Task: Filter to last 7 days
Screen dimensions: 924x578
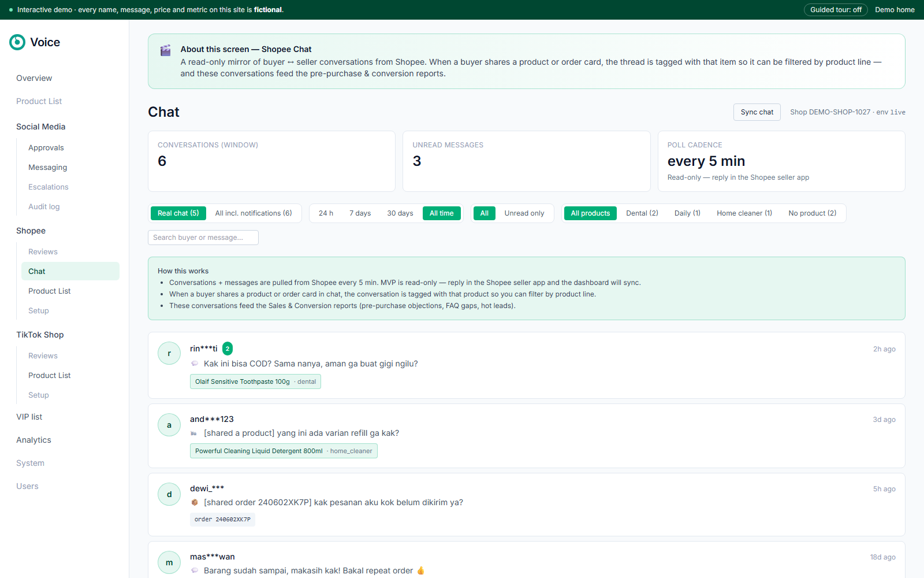Action: point(360,213)
